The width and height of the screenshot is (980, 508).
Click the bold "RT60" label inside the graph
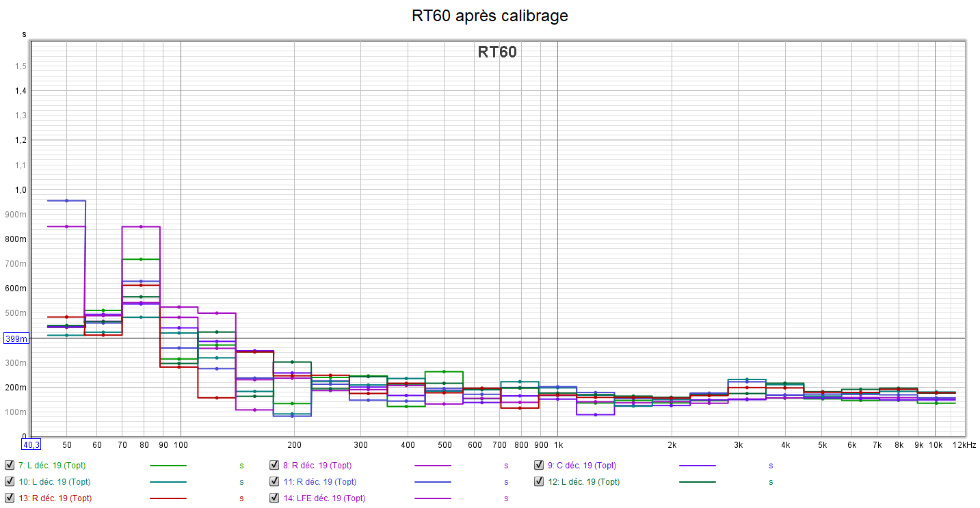496,52
